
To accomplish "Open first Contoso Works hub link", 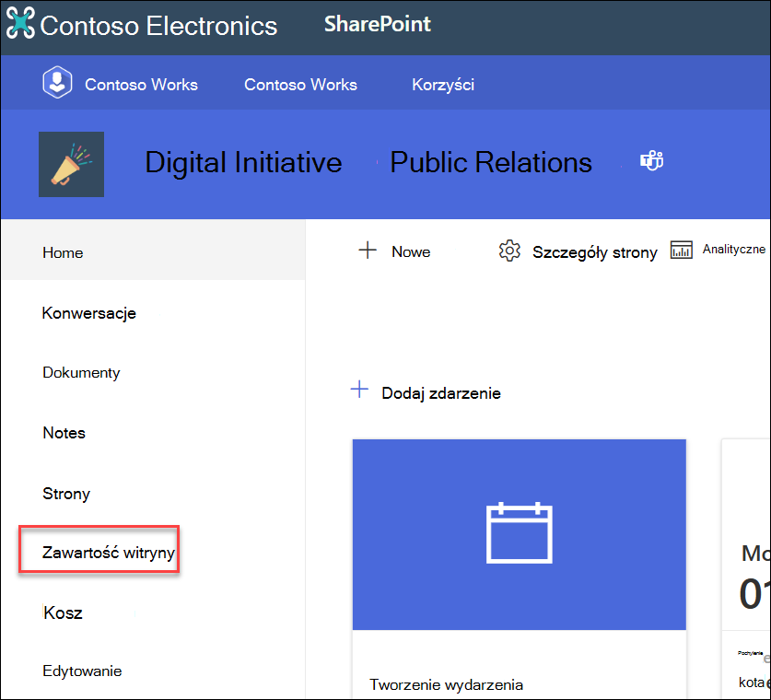I will coord(141,85).
